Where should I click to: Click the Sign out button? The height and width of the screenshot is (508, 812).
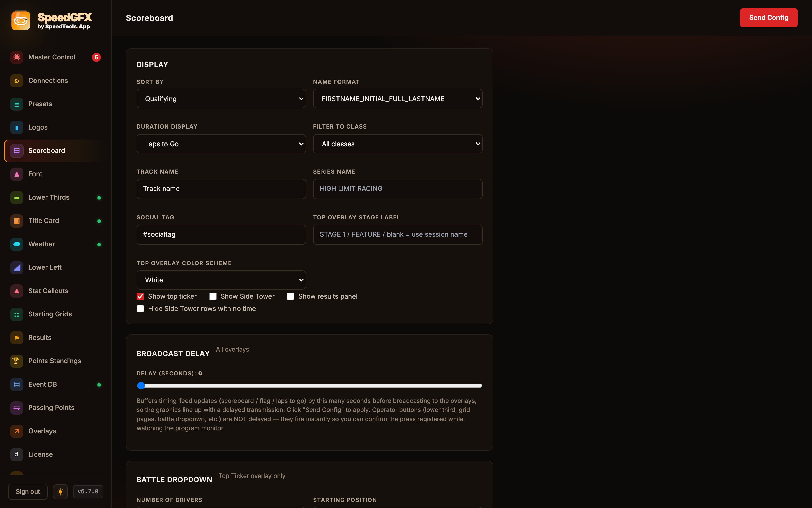coord(28,491)
